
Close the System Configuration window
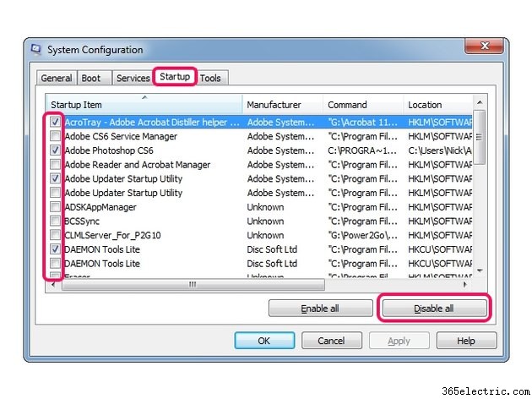(485, 46)
